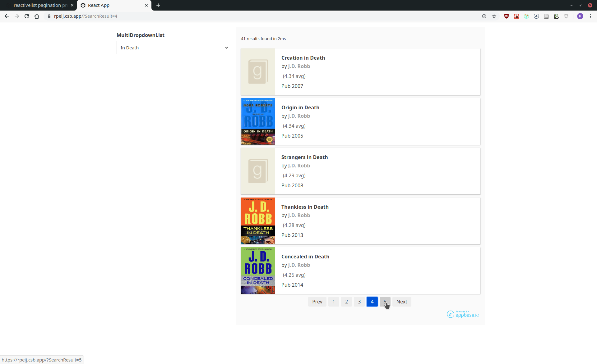Minimize the browser window
The width and height of the screenshot is (597, 364).
coord(572,5)
